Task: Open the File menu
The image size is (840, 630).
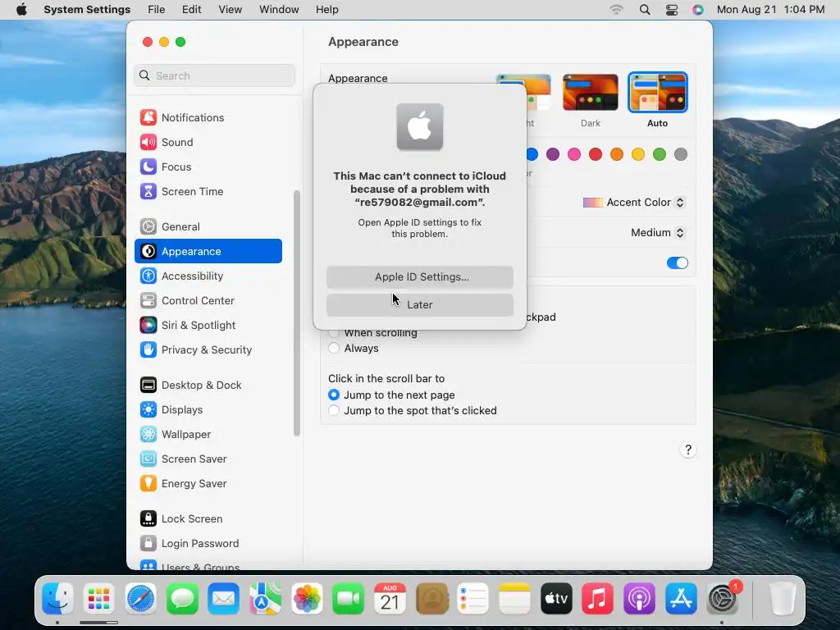Action: [157, 10]
